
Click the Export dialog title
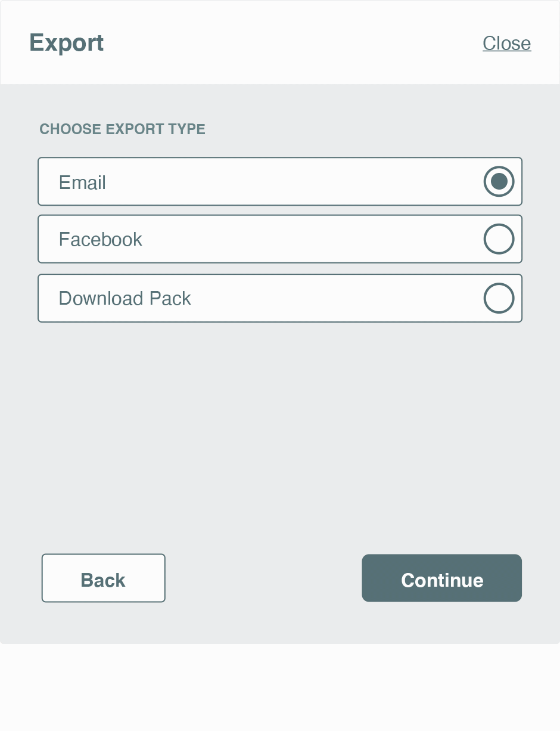click(67, 43)
